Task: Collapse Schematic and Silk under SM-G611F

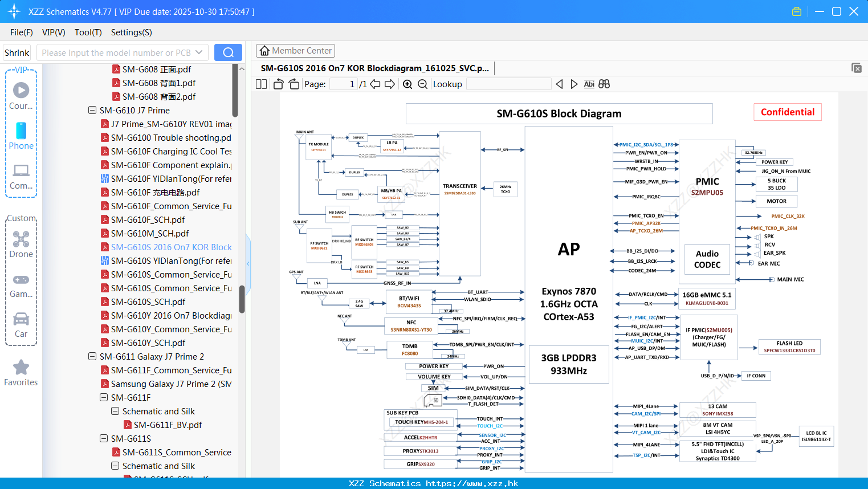Action: [x=115, y=411]
